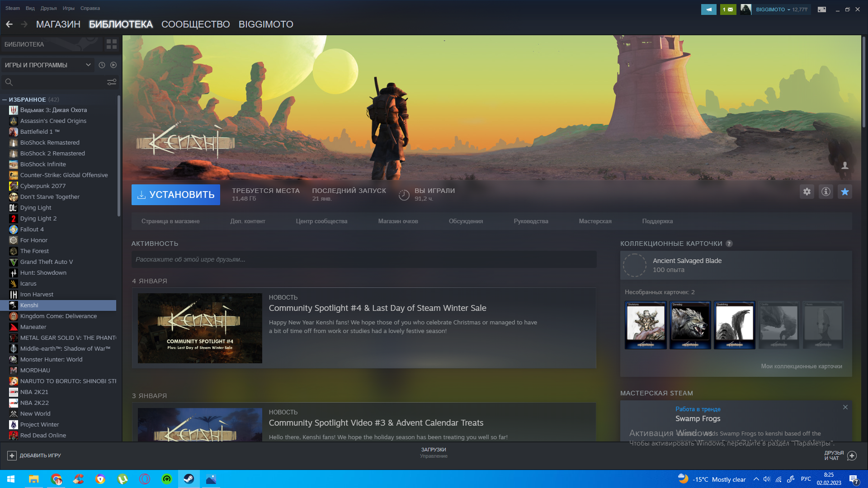Sort by recent activity clock icon
Image resolution: width=868 pixels, height=488 pixels.
click(102, 65)
